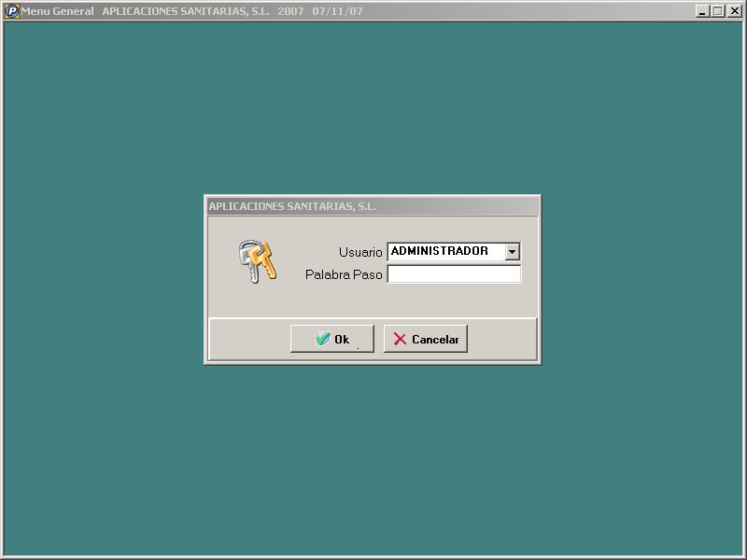
Task: Click the P application icon in title bar
Action: click(11, 11)
